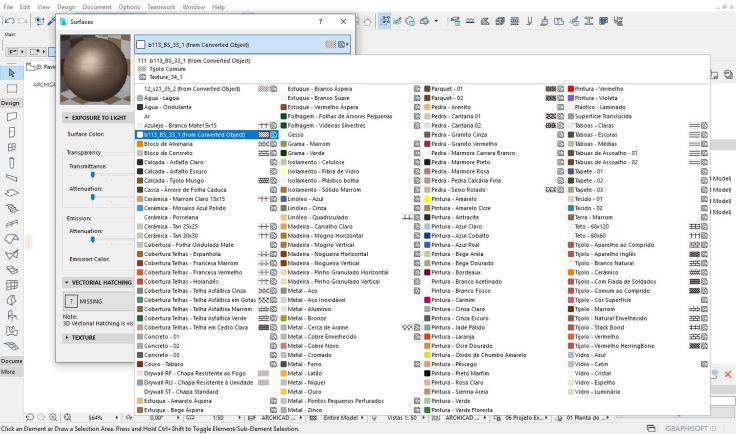
Task: Open the Teamwork menu
Action: click(x=161, y=7)
